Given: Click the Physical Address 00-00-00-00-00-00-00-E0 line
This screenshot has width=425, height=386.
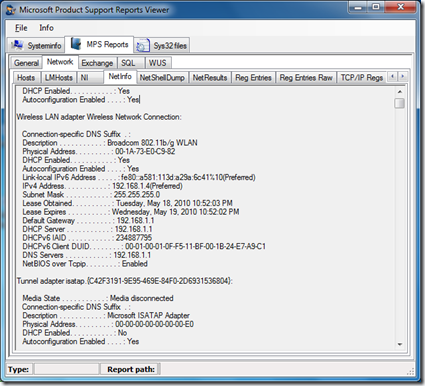Looking at the screenshot, I should 108,324.
